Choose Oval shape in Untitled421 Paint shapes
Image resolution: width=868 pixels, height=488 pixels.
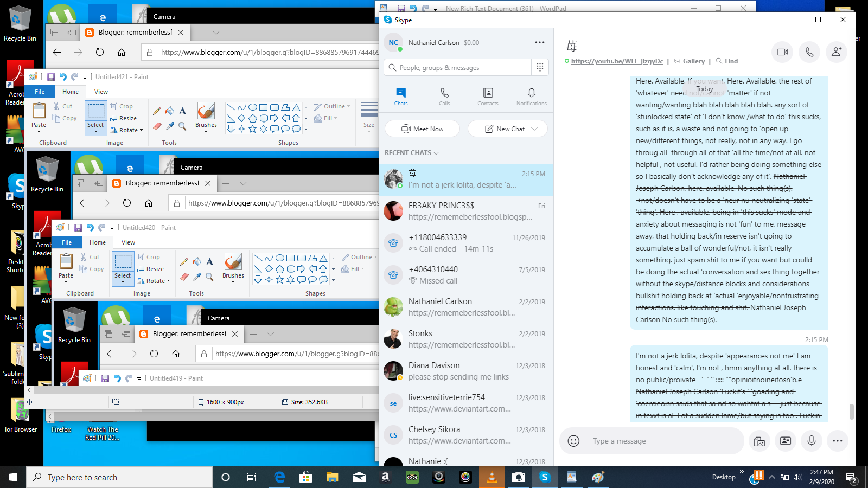[252, 107]
